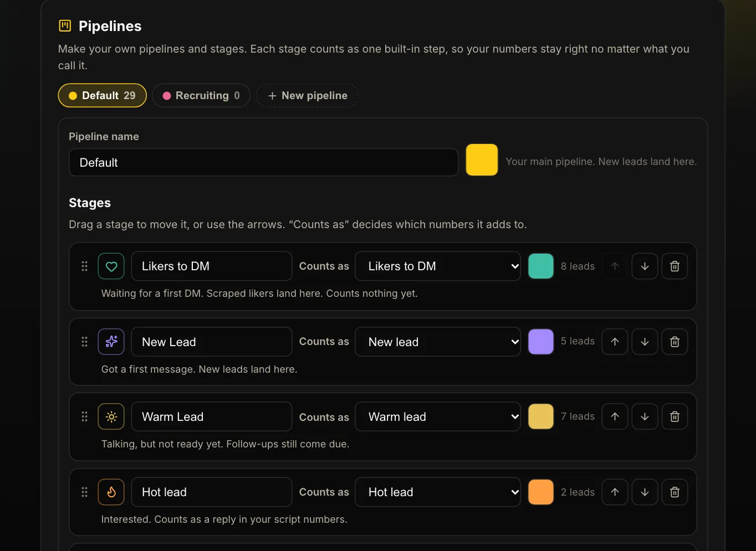Screen dimensions: 756x551
Task: Click 'Waiting for a first DM' description
Action: pyautogui.click(x=259, y=293)
